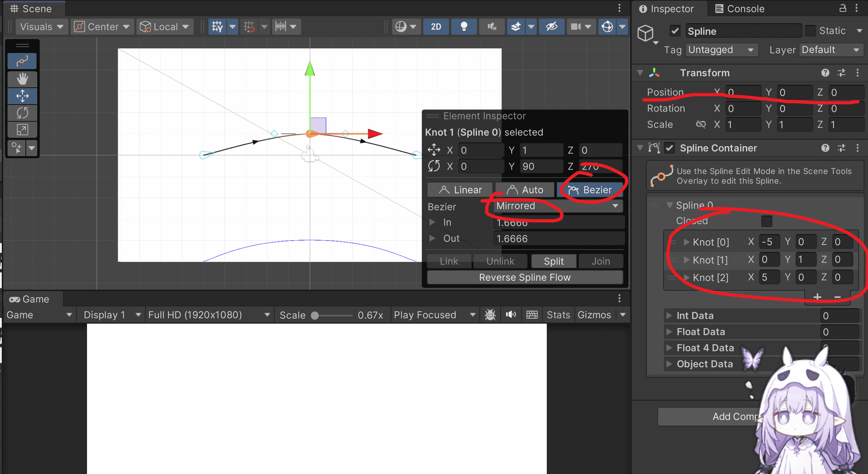Open the Game view bug debug icon
This screenshot has height=474, width=868.
(x=490, y=315)
